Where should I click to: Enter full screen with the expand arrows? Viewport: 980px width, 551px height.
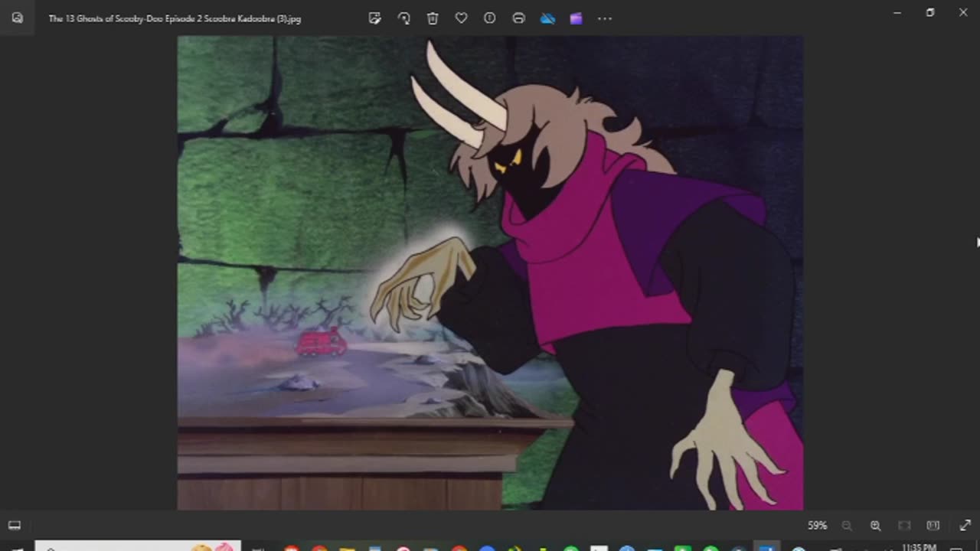(965, 526)
